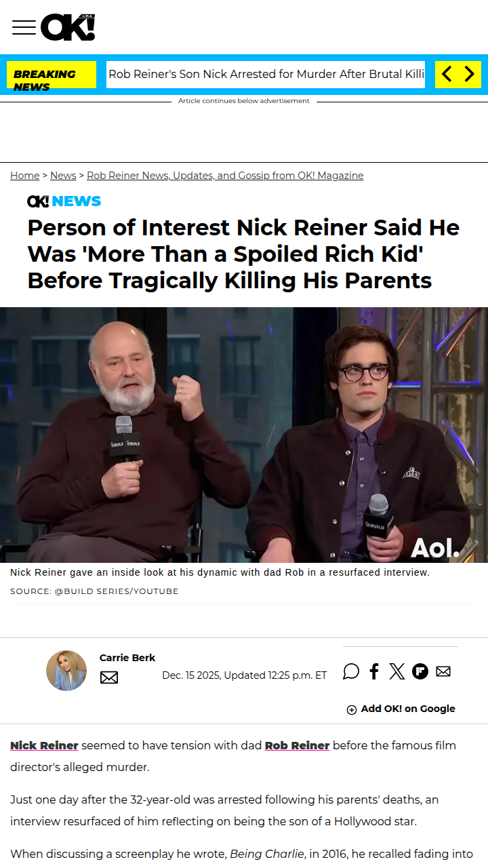Share article on Facebook

pos(374,671)
